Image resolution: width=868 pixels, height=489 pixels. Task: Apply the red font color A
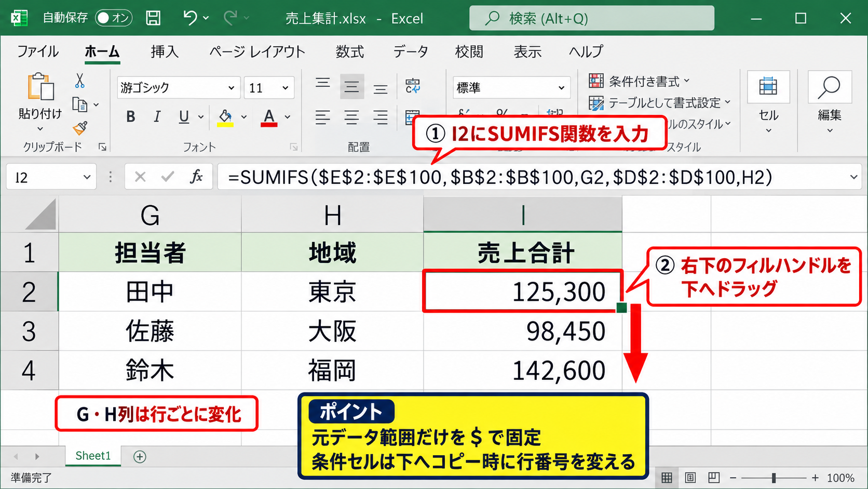[x=269, y=117]
